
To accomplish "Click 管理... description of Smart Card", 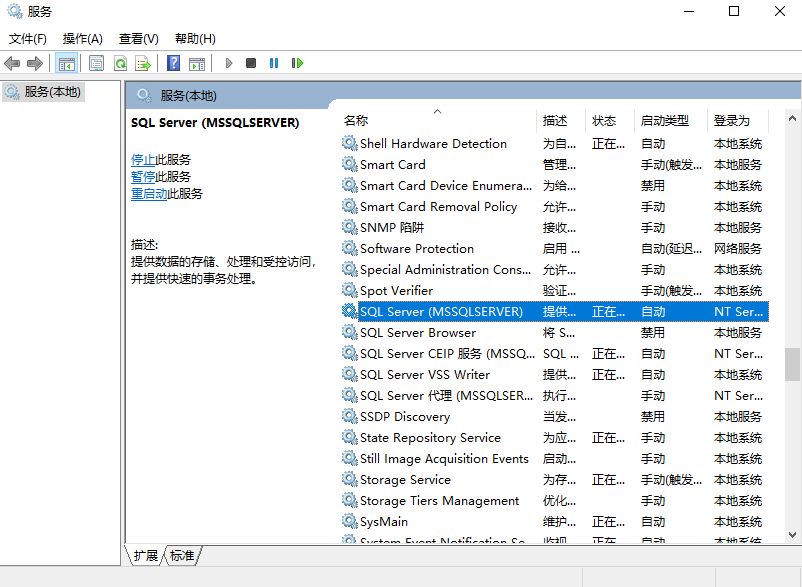I will pos(559,164).
